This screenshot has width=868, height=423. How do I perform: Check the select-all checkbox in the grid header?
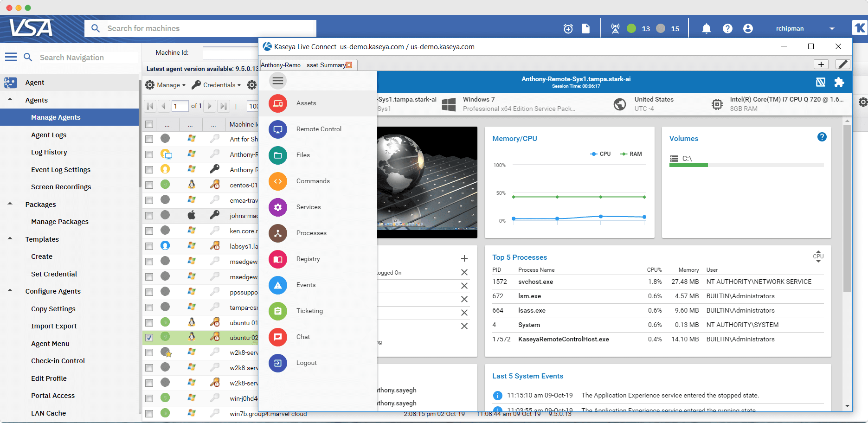tap(149, 124)
